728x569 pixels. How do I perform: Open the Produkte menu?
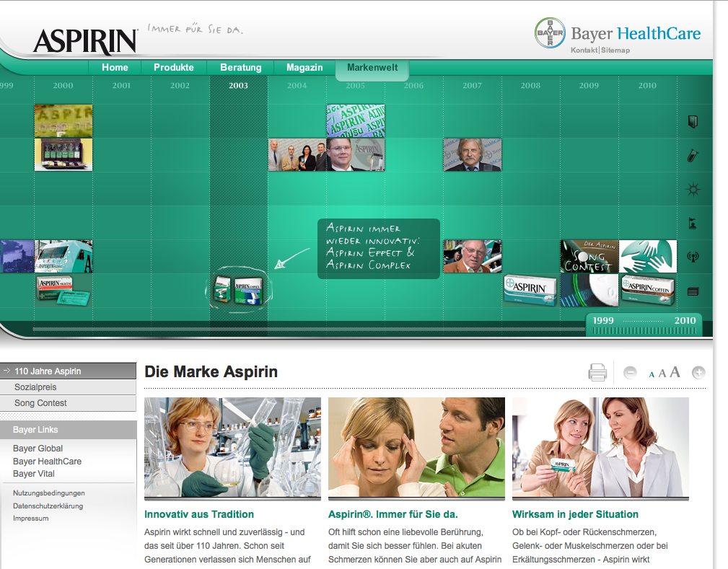(174, 67)
